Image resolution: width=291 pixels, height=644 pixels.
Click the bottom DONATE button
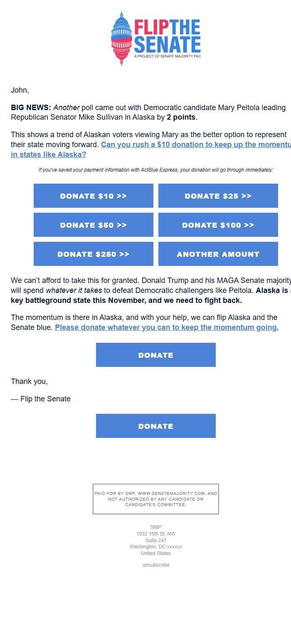(155, 426)
